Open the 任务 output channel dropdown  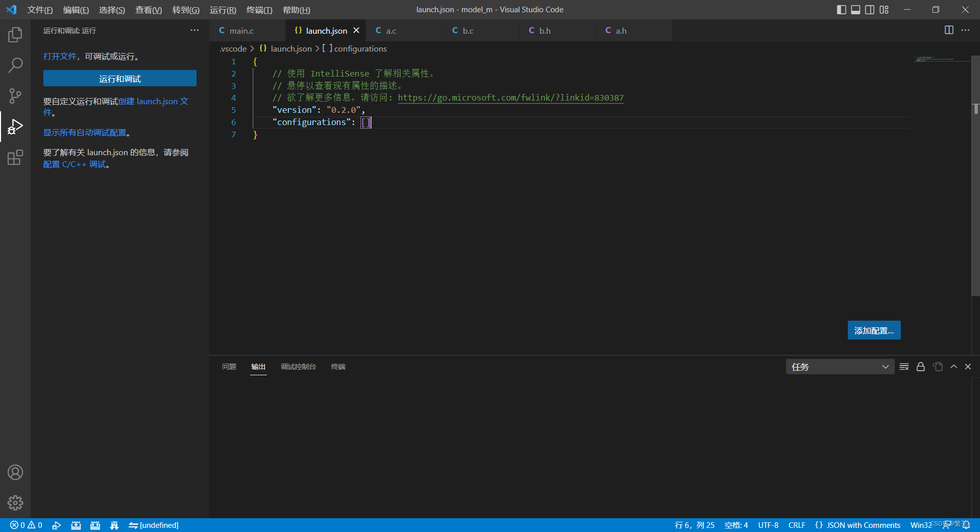coord(840,367)
